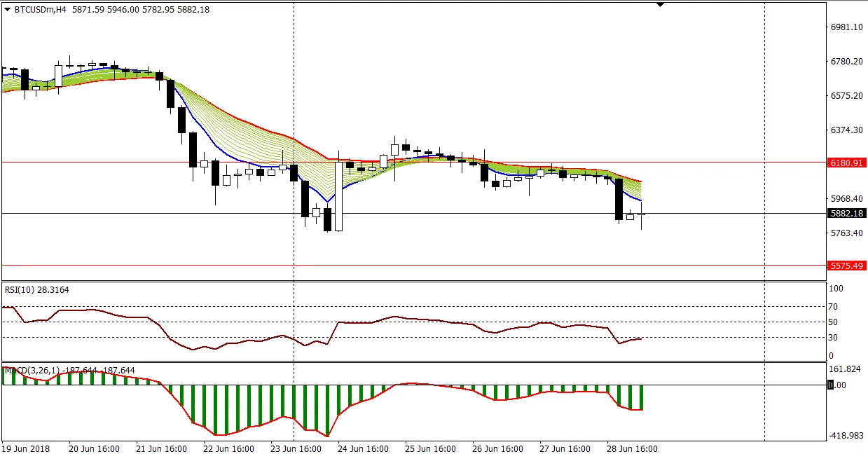Click the 24 Jun 16:00 time label
Screen dimensions: 868x454
(363, 448)
